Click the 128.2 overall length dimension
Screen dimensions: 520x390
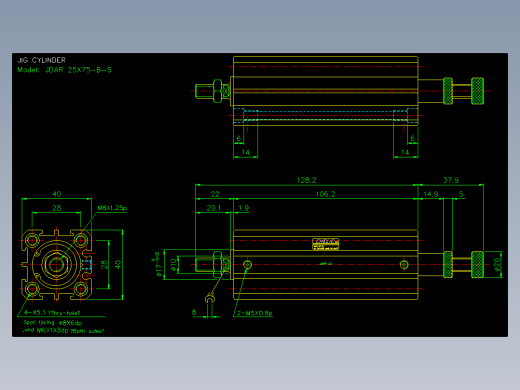306,180
